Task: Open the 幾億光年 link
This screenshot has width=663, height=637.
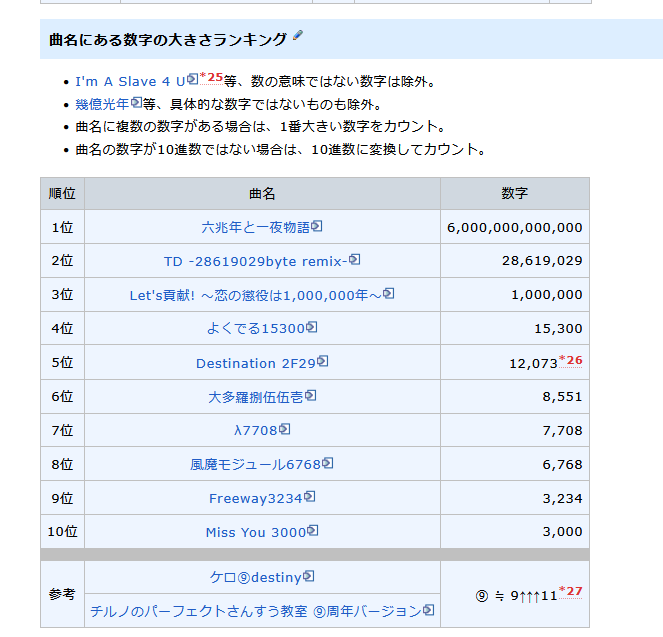Action: (102, 104)
